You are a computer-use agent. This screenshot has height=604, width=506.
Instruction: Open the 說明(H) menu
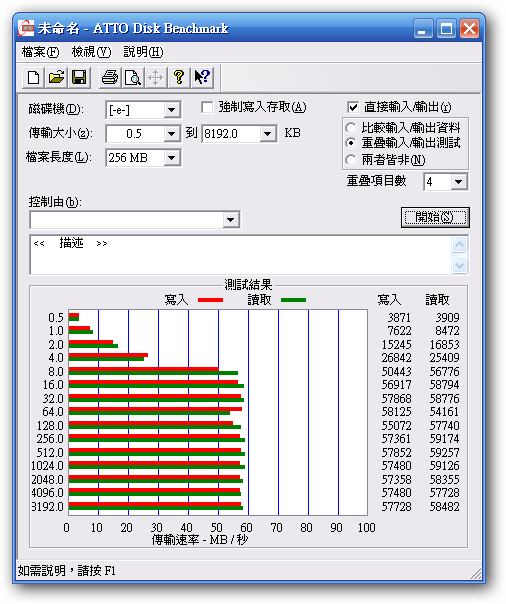[x=143, y=52]
